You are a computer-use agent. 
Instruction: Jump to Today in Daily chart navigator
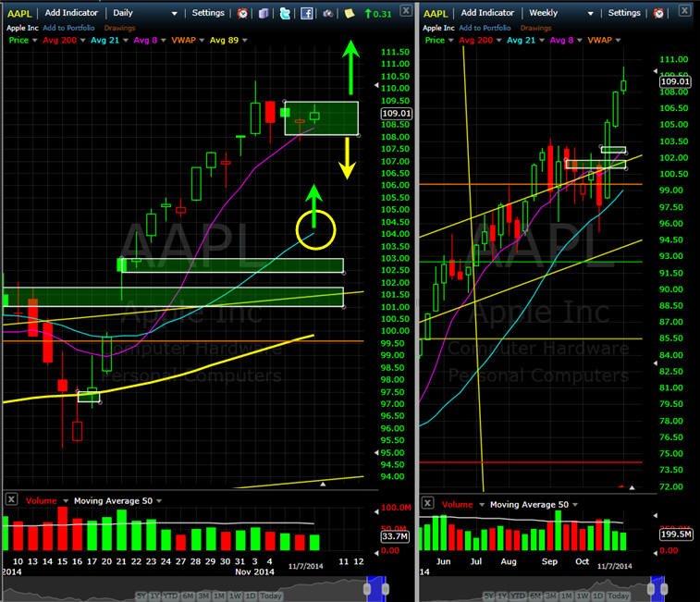[271, 596]
